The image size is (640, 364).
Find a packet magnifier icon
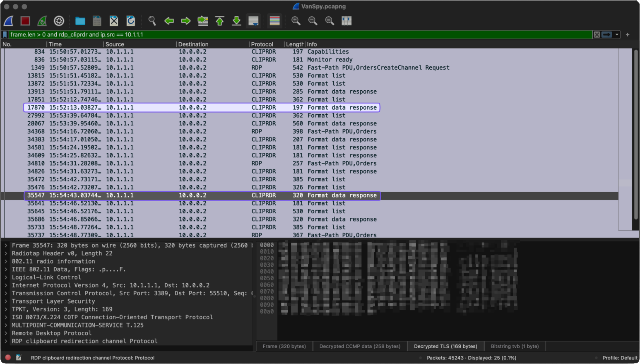(152, 21)
